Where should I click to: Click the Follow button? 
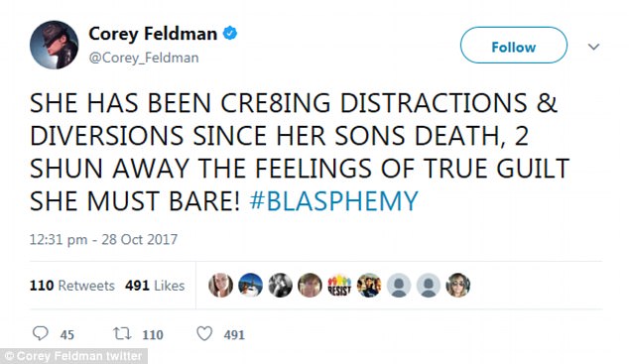click(x=514, y=46)
